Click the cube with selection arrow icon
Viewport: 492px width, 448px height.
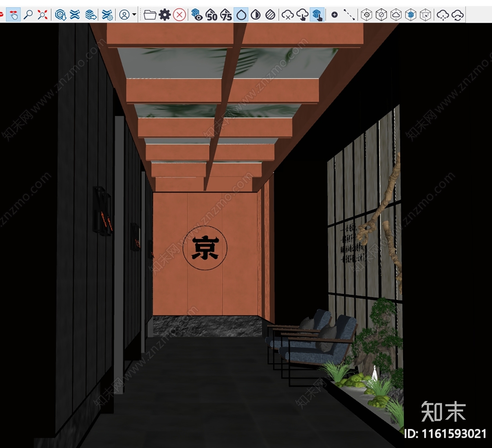[x=425, y=15]
